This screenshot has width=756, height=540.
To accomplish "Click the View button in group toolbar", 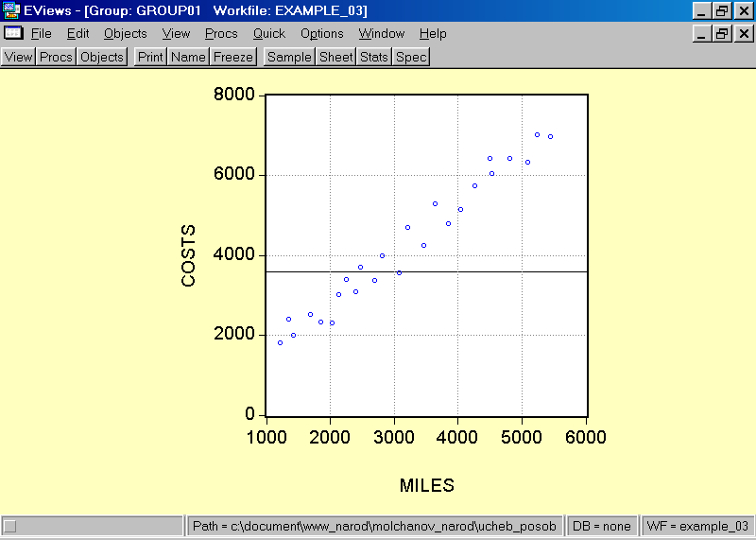I will [18, 57].
